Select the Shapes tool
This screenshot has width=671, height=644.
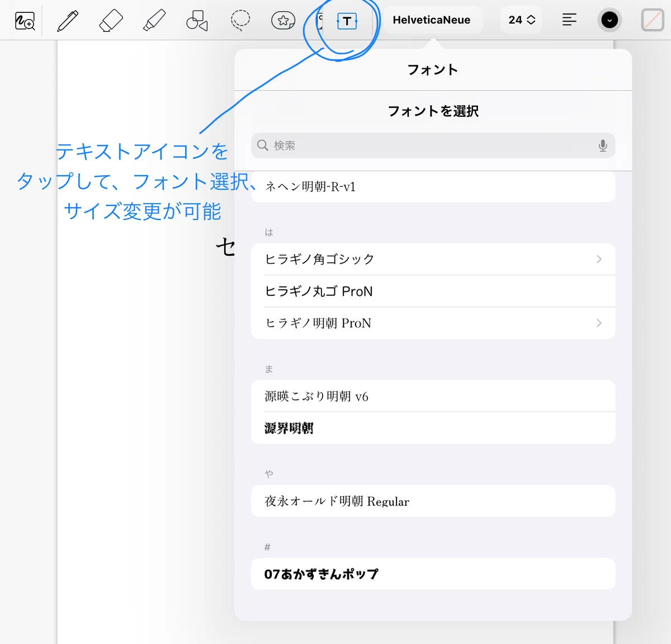[x=197, y=21]
